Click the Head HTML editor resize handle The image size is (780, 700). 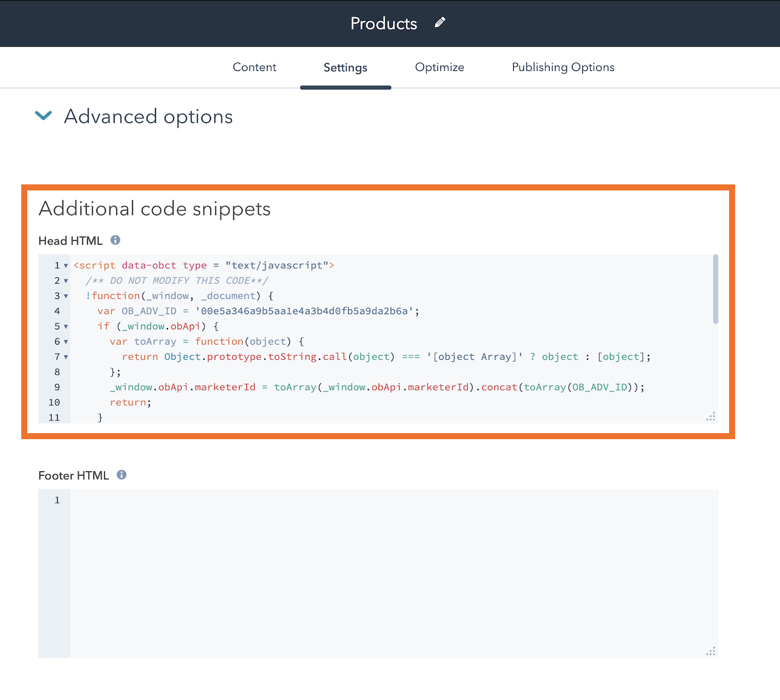pyautogui.click(x=711, y=417)
